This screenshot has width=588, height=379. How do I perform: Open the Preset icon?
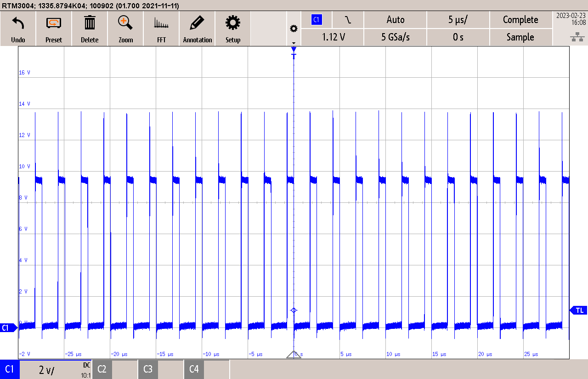[x=54, y=23]
